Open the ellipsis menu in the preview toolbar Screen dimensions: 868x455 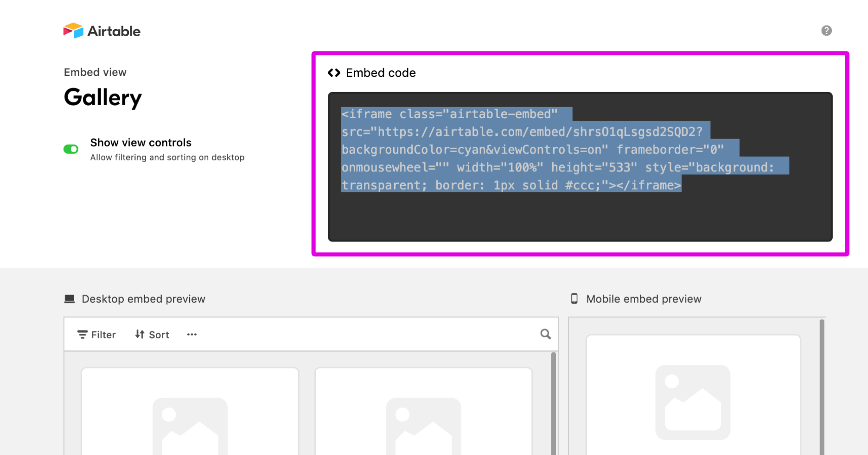tap(191, 334)
